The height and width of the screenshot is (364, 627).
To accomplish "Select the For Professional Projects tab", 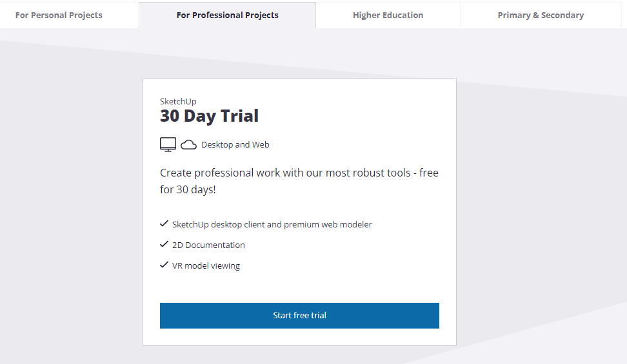I will coord(227,15).
